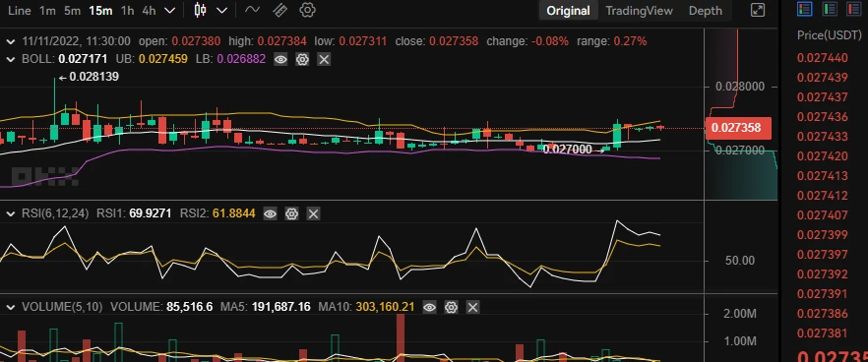The height and width of the screenshot is (362, 868).
Task: Select order book price 0.027397
Action: point(822,255)
